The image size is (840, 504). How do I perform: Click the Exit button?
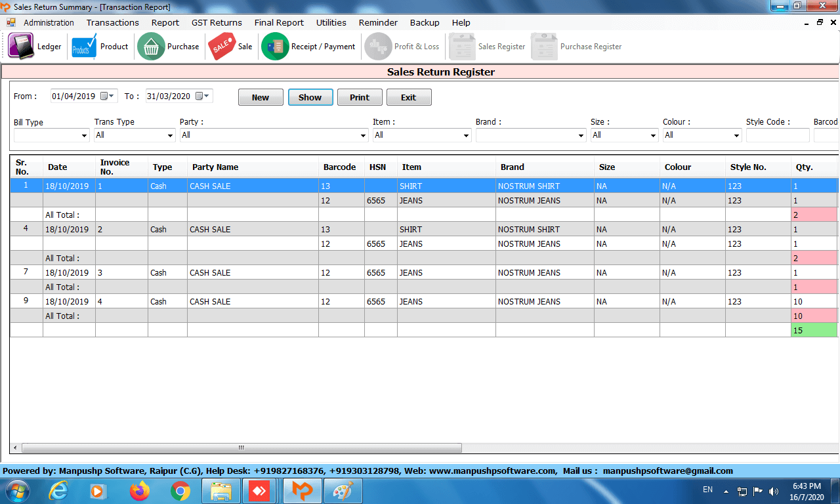click(409, 97)
